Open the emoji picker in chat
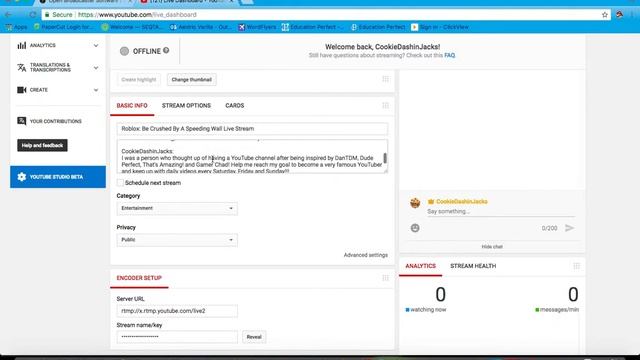 coord(415,228)
